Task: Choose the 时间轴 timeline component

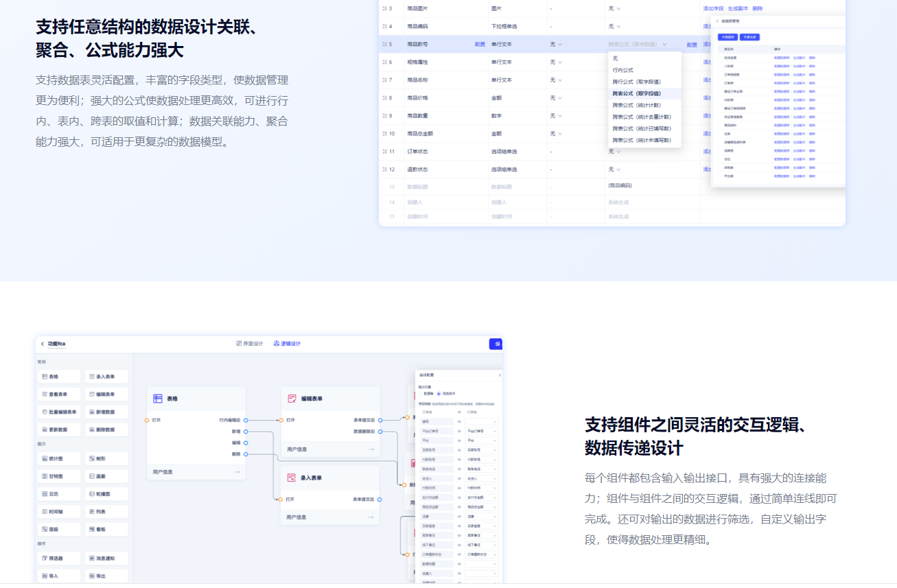Action: 59,512
